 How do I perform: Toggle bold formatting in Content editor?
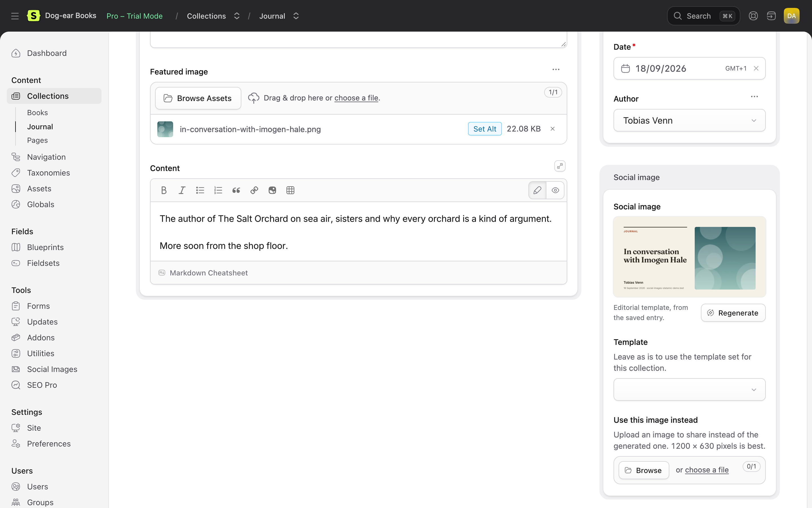pos(164,190)
